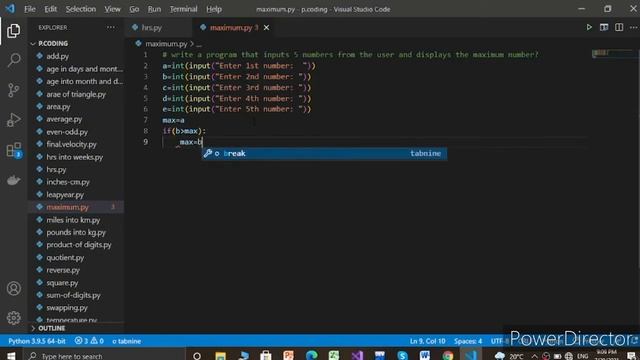Close the maximum.py tab
Screen dimensions: 640x360
(x=267, y=27)
